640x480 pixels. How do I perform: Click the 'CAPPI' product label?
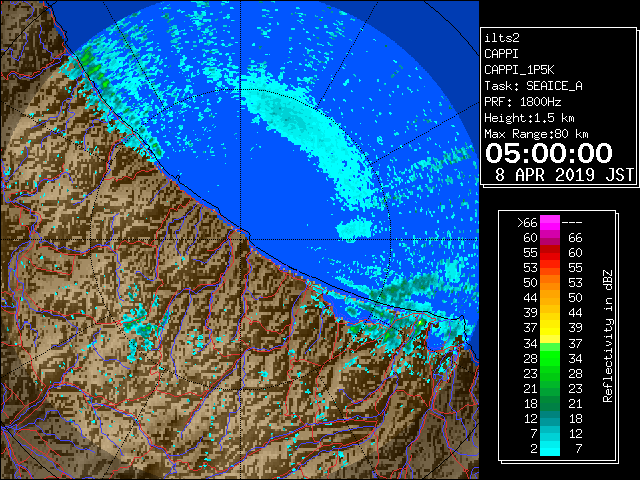point(501,54)
